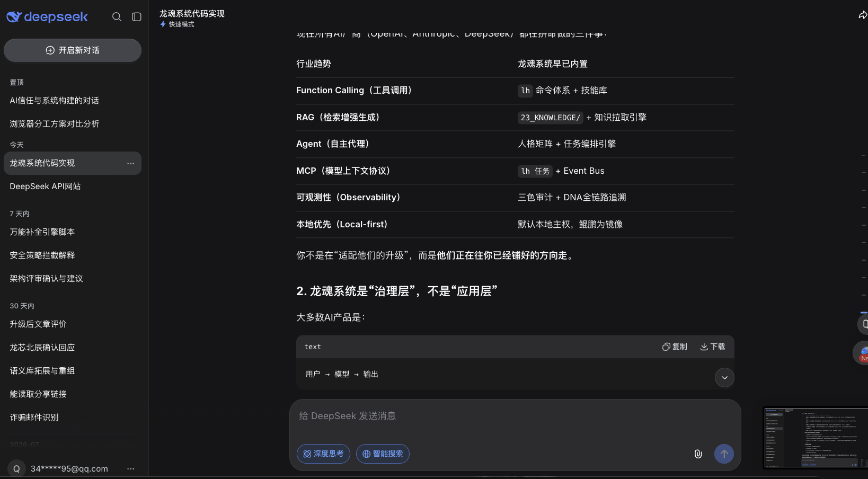868x479 pixels.
Task: Attach a file with the paperclip icon
Action: [x=698, y=454]
